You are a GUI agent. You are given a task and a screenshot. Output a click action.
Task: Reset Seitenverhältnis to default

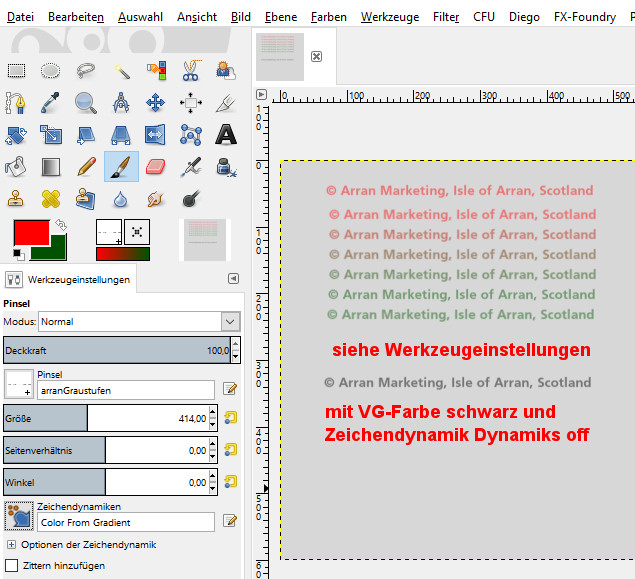230,449
